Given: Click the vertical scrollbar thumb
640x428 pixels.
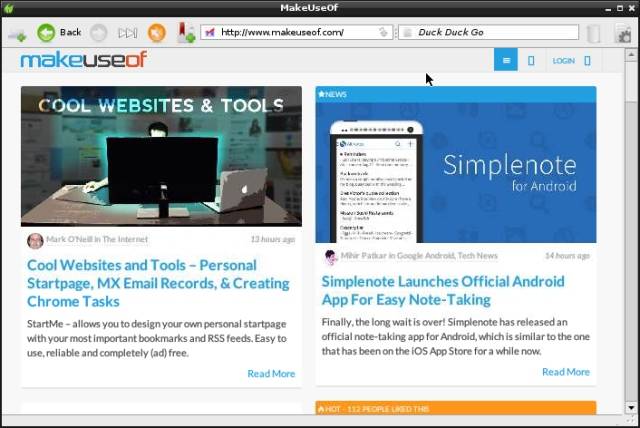Looking at the screenshot, I should pyautogui.click(x=631, y=81).
